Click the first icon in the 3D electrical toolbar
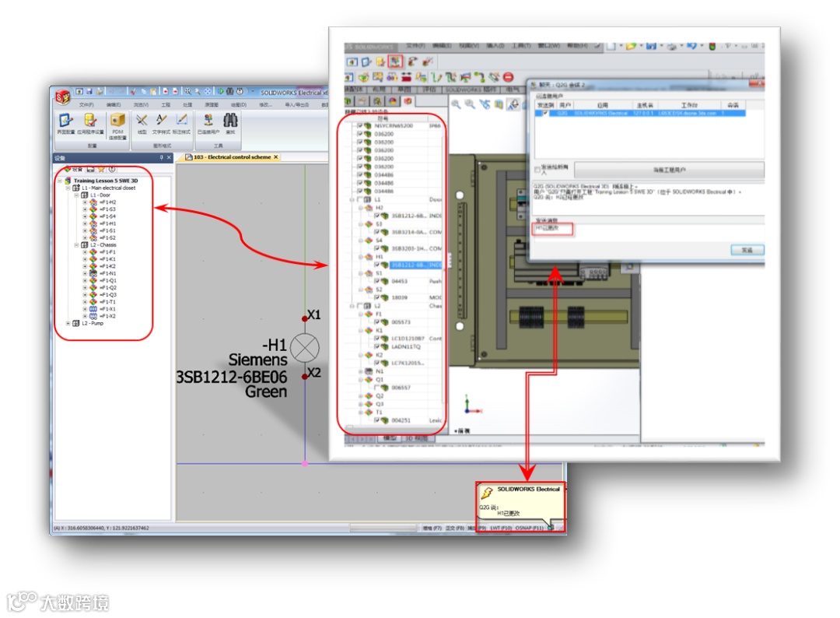 352,62
